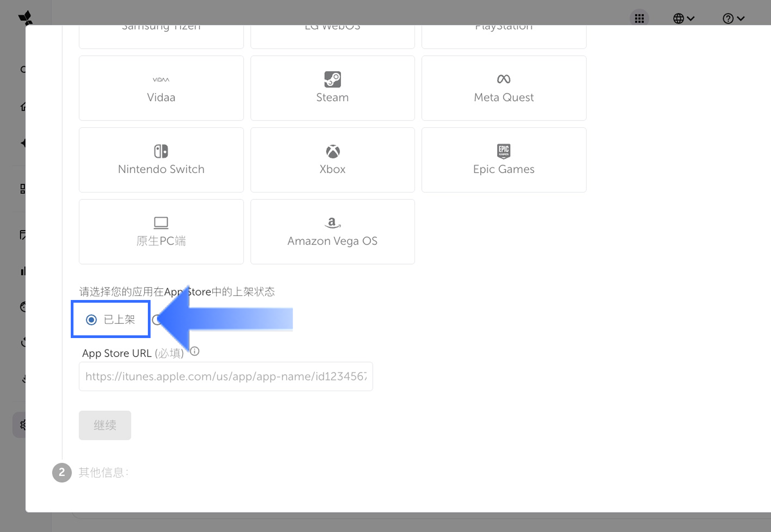This screenshot has height=532, width=771.
Task: Select the Vidaa platform card
Action: coord(161,88)
